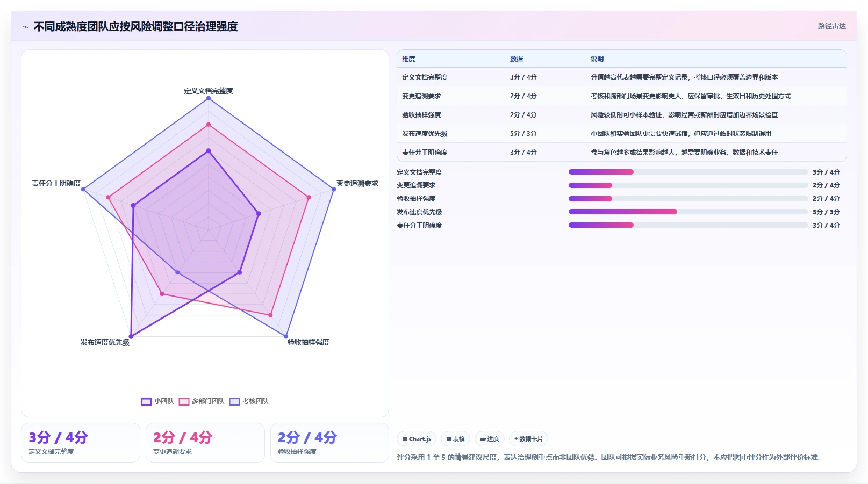Open the 2分 / 4分 验收抽样强度 card
This screenshot has height=484, width=868.
pyautogui.click(x=329, y=443)
